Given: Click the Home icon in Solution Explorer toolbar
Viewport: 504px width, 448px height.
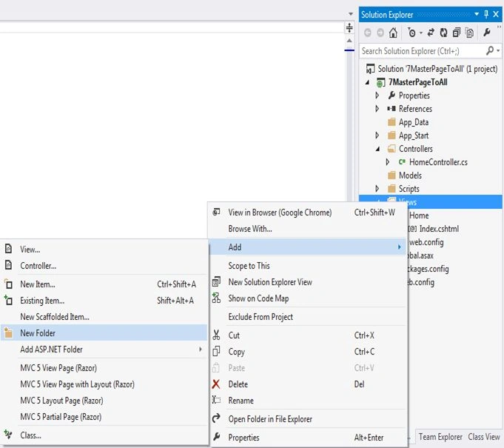Looking at the screenshot, I should pyautogui.click(x=393, y=33).
